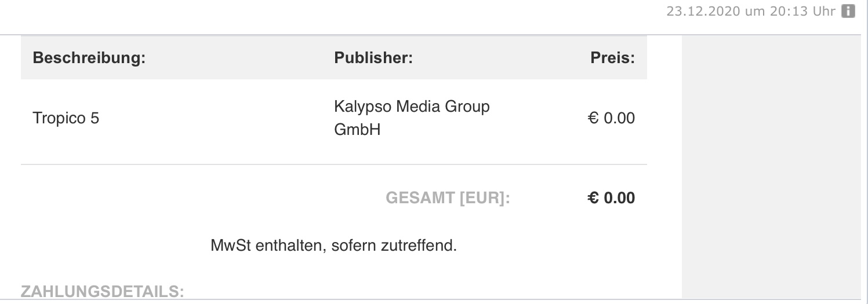Select the Publisher column header
The image size is (868, 304).
coord(373,58)
